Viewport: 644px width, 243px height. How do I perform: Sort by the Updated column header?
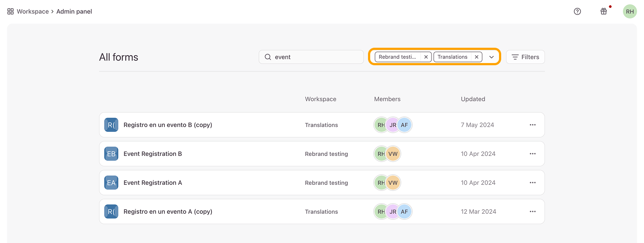473,99
